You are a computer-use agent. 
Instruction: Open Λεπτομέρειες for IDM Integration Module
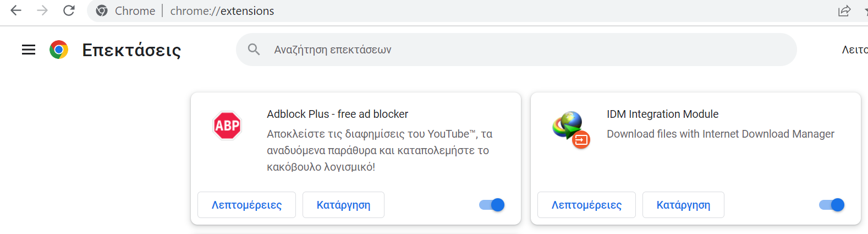pyautogui.click(x=586, y=205)
